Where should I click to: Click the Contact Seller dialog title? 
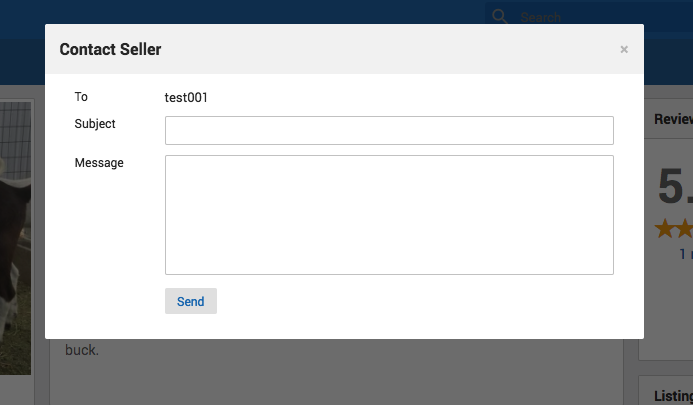[x=110, y=49]
